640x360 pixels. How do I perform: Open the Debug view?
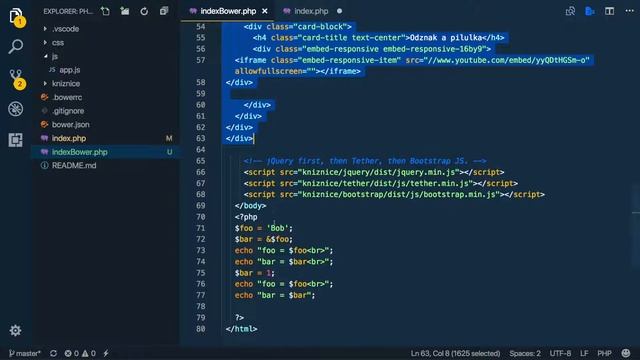[x=16, y=109]
